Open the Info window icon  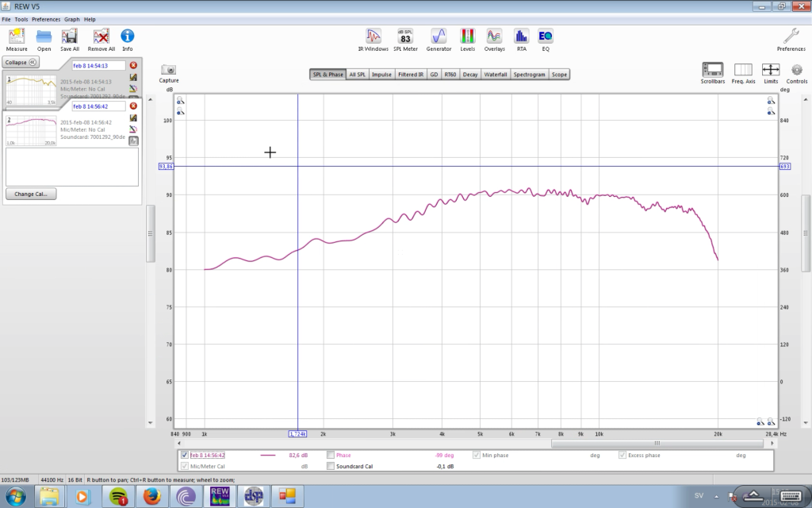click(128, 37)
